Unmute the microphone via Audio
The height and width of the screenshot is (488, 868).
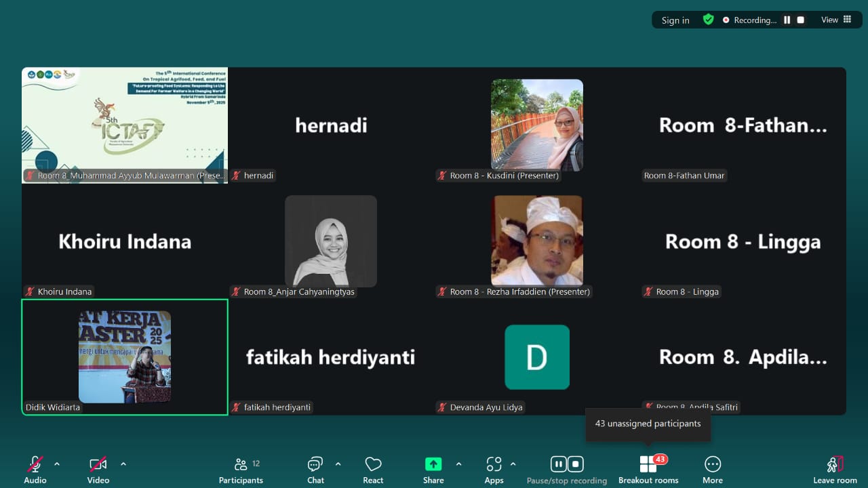[35, 470]
